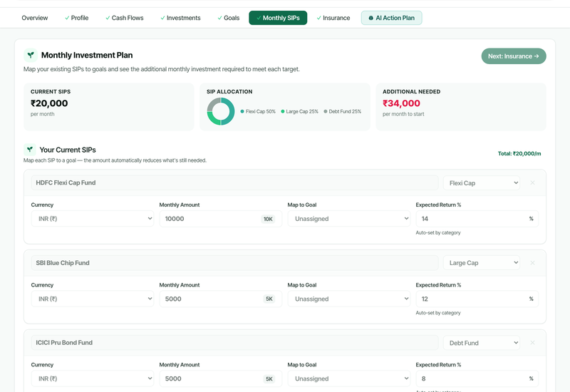Click SBI Blue Chip Monthly Amount field
The image size is (570, 392).
pos(221,299)
